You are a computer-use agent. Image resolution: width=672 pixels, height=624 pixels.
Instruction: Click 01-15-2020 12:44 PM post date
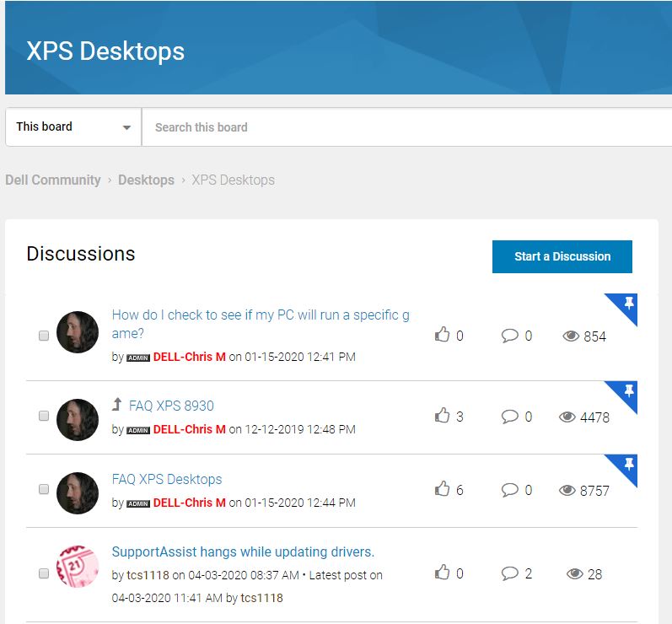click(x=300, y=503)
